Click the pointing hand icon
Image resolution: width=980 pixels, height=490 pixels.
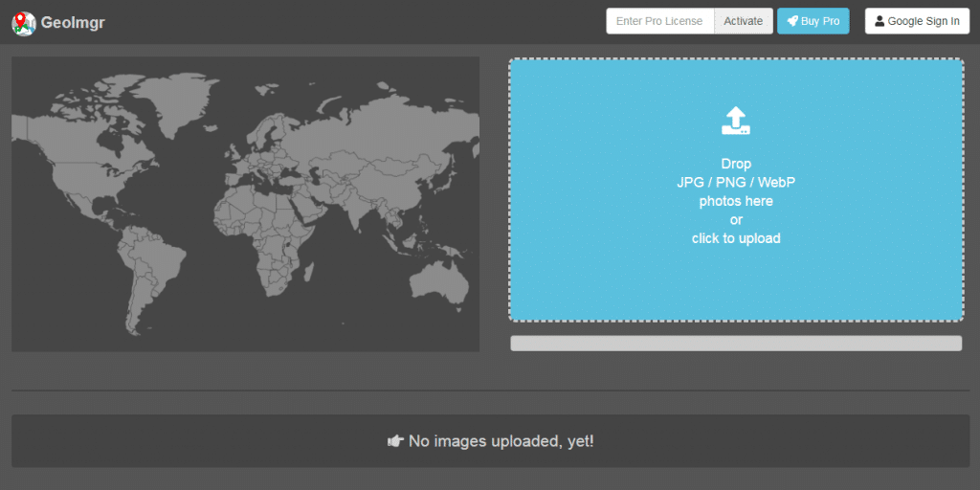(395, 441)
